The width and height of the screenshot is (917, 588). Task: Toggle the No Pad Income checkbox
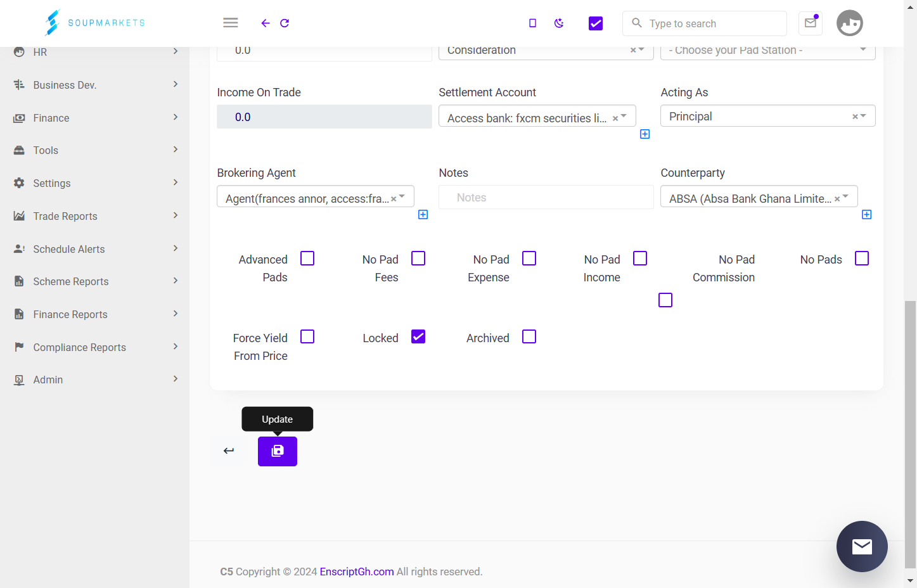click(x=640, y=259)
